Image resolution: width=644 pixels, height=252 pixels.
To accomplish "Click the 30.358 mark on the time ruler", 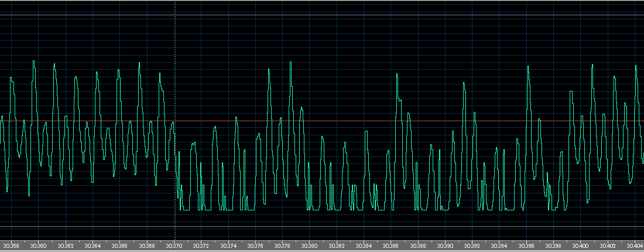I will coord(11,246).
